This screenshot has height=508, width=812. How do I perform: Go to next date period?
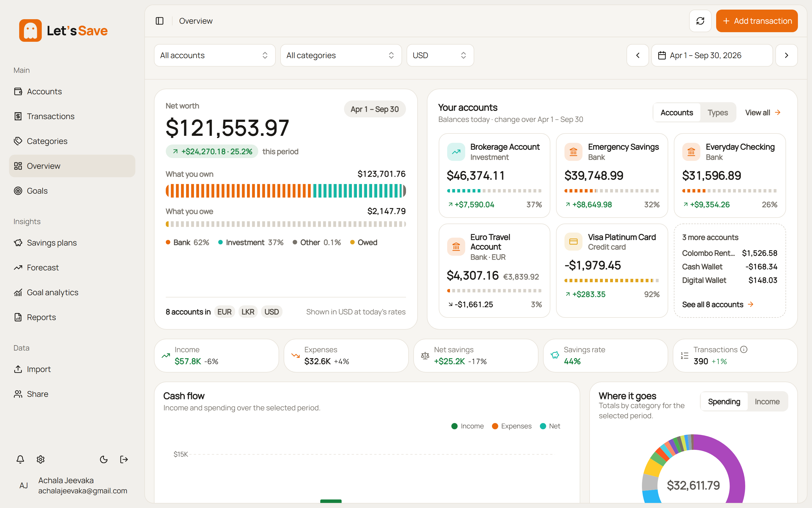(x=786, y=55)
